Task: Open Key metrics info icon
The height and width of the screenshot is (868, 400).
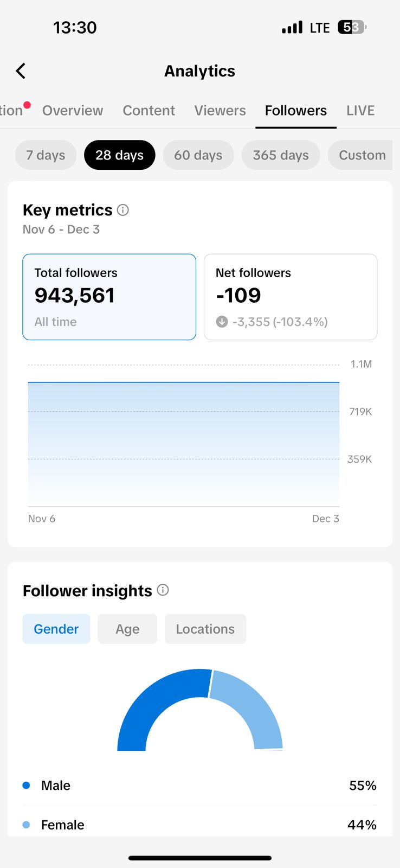Action: (x=123, y=210)
